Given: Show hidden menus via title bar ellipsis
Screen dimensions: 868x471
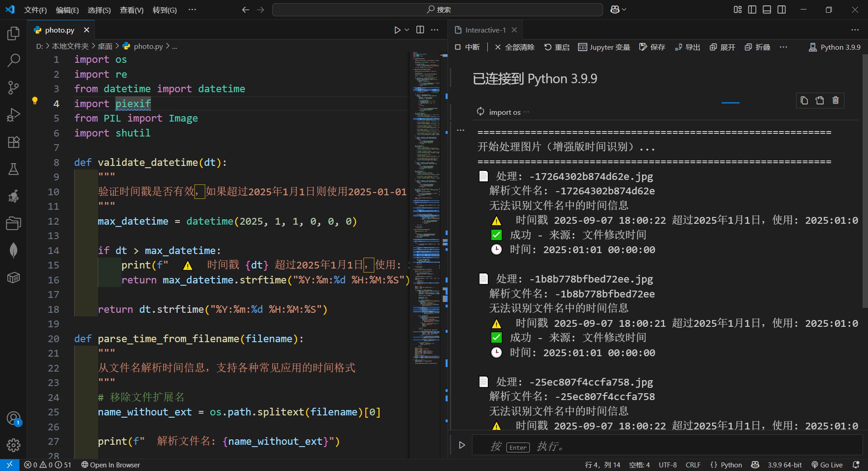Looking at the screenshot, I should pyautogui.click(x=192, y=9).
